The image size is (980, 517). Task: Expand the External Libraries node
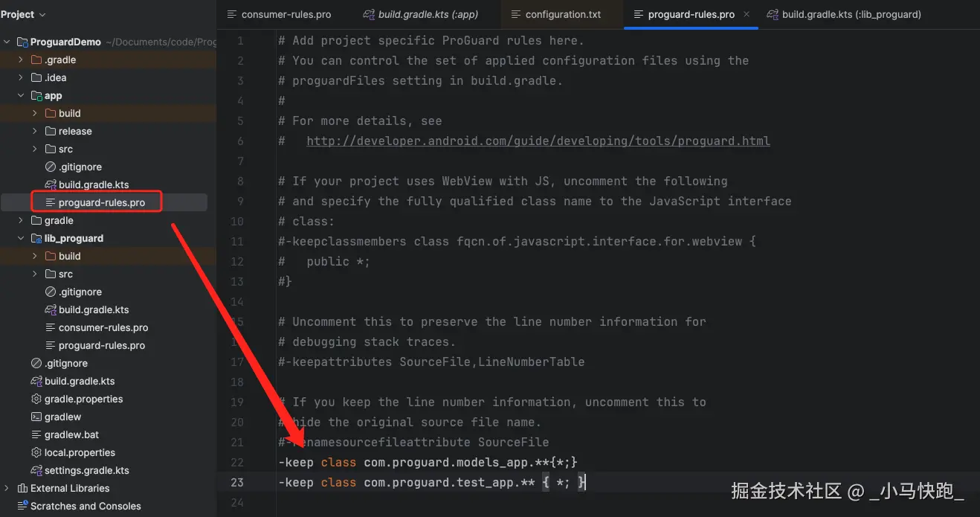point(7,489)
